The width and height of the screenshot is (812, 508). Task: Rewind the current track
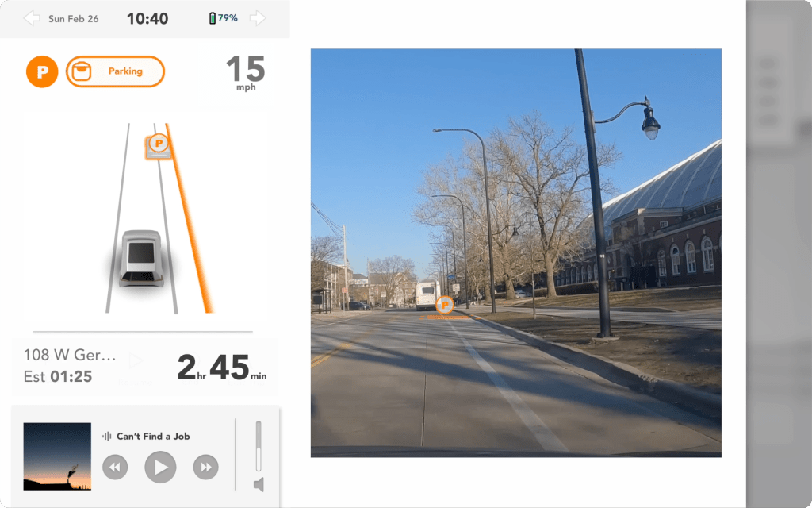click(115, 467)
